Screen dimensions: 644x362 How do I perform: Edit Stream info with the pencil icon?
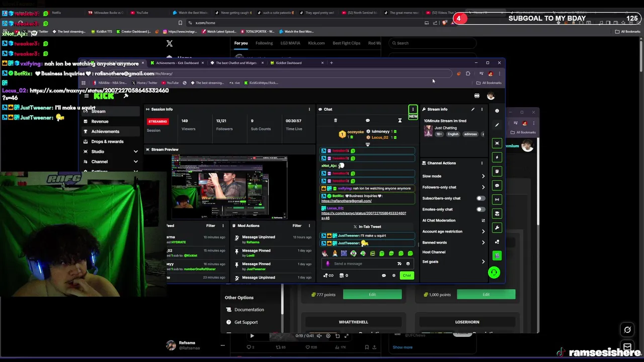pos(472,109)
